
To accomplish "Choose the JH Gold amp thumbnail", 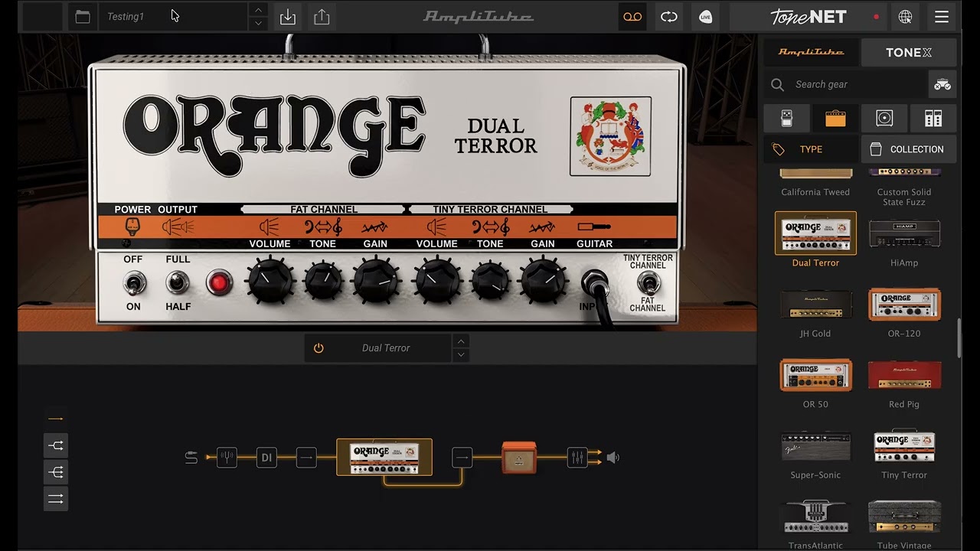I will [x=815, y=304].
